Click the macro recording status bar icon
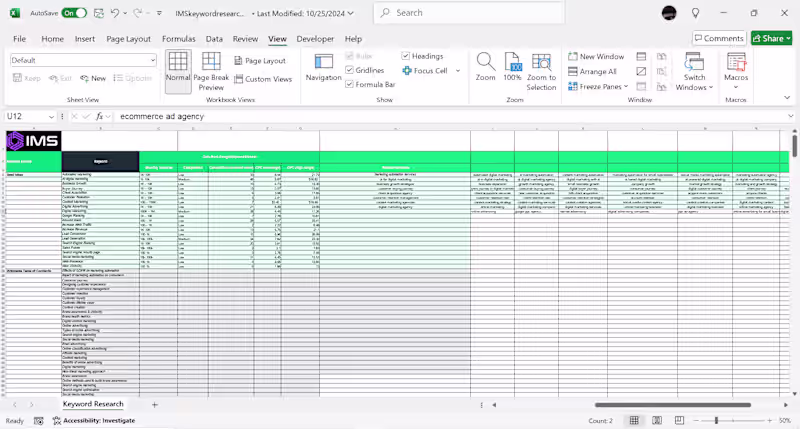Image resolution: width=800 pixels, height=429 pixels. pyautogui.click(x=38, y=421)
